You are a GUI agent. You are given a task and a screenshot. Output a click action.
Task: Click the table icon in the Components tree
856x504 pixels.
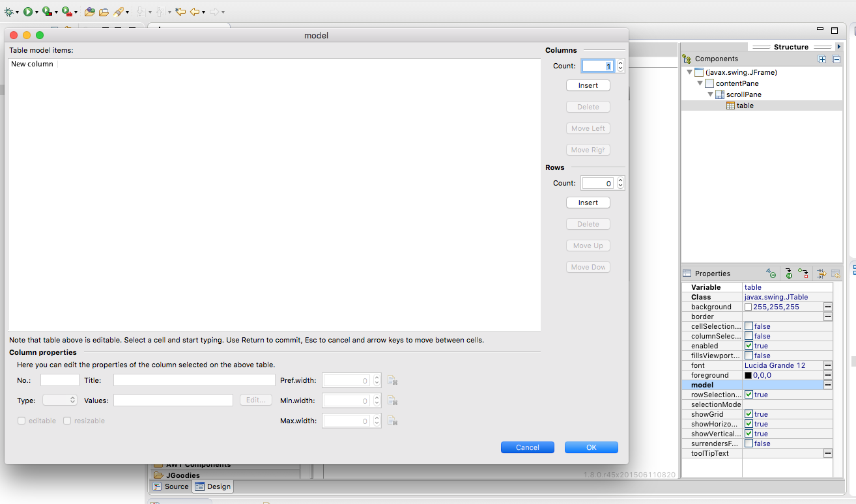tap(730, 105)
